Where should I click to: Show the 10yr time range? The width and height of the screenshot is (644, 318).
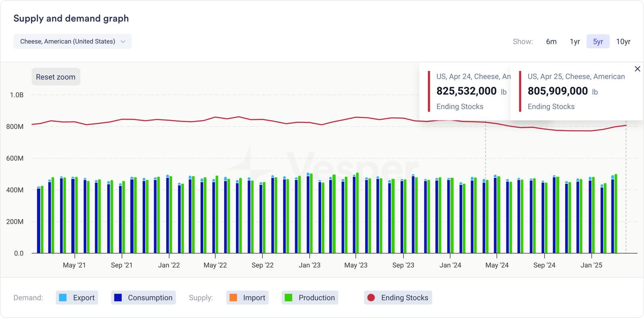(x=623, y=42)
